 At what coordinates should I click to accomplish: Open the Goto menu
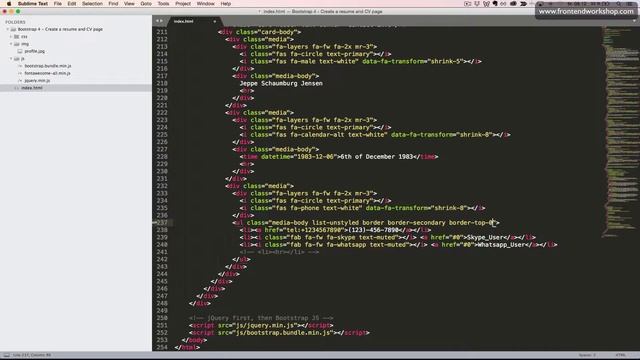[x=146, y=4]
